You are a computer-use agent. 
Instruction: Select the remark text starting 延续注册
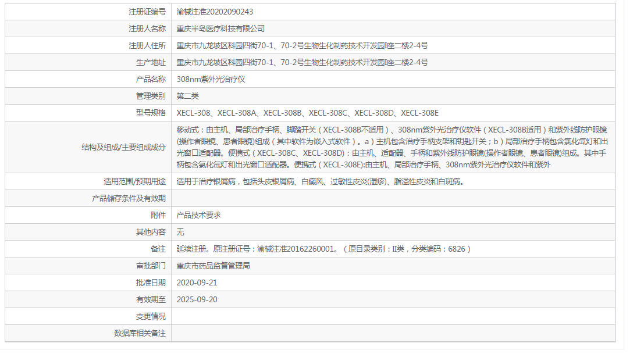pos(323,249)
